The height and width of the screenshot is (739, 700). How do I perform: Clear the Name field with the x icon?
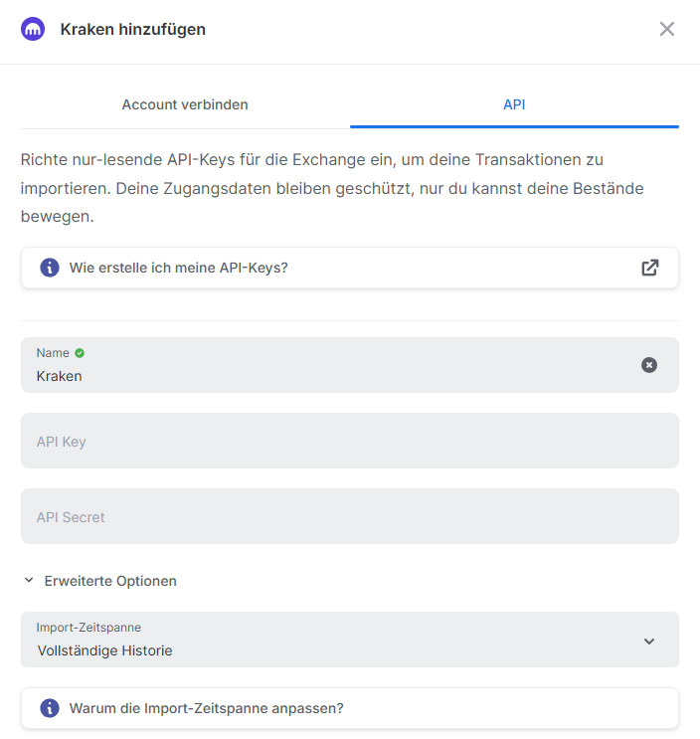tap(648, 365)
